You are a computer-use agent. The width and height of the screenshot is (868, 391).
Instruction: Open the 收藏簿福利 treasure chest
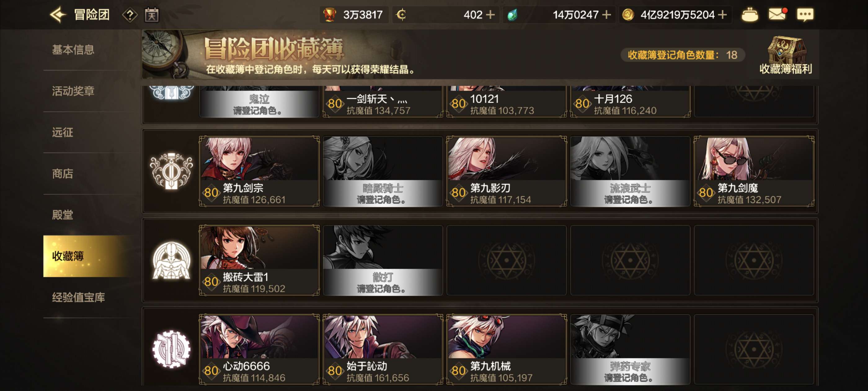[786, 56]
